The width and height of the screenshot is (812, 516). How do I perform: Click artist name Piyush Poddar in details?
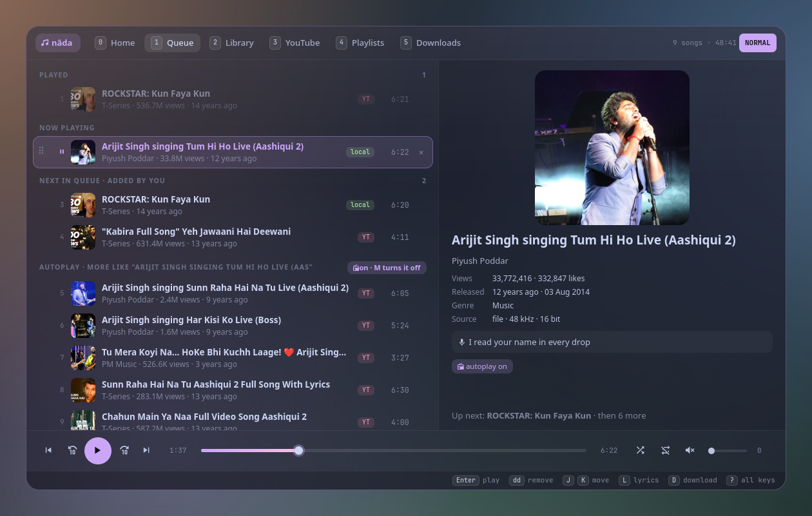pyautogui.click(x=480, y=261)
